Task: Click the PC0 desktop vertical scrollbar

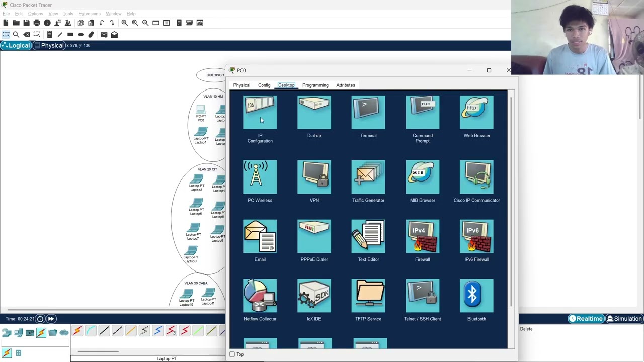Action: click(511, 201)
